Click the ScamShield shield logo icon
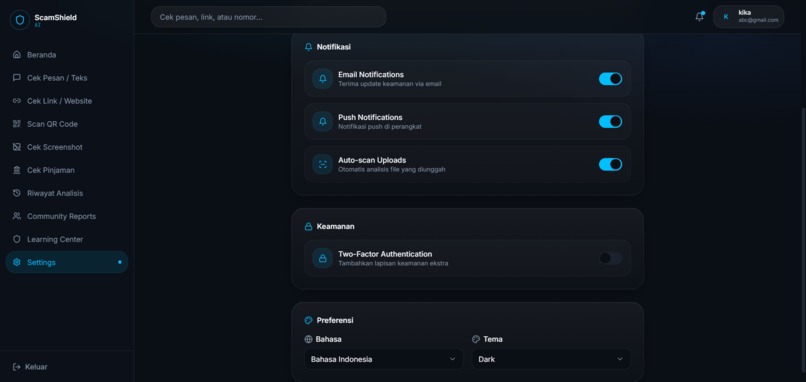Screen dimensions: 806x382 pos(20,20)
